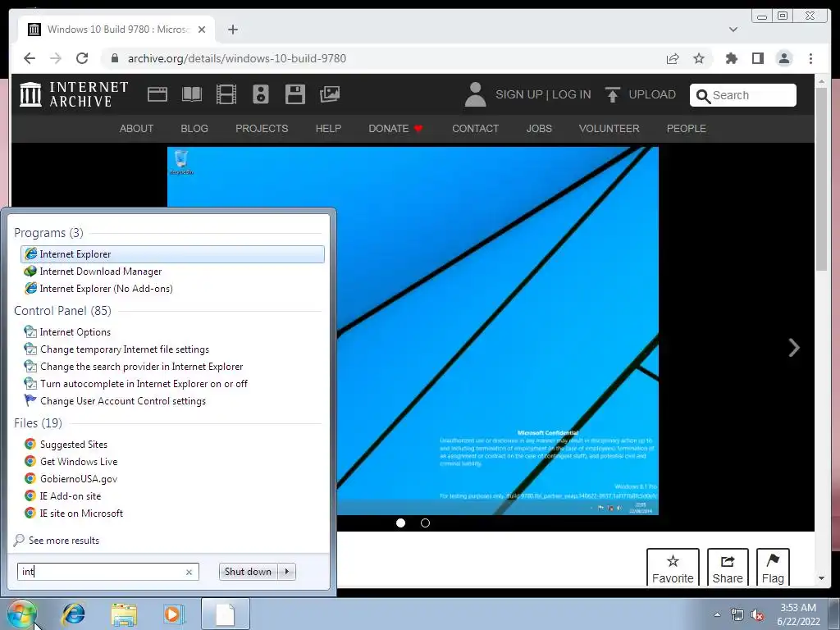Bookmark this page with the star icon
The width and height of the screenshot is (840, 630).
(x=699, y=58)
